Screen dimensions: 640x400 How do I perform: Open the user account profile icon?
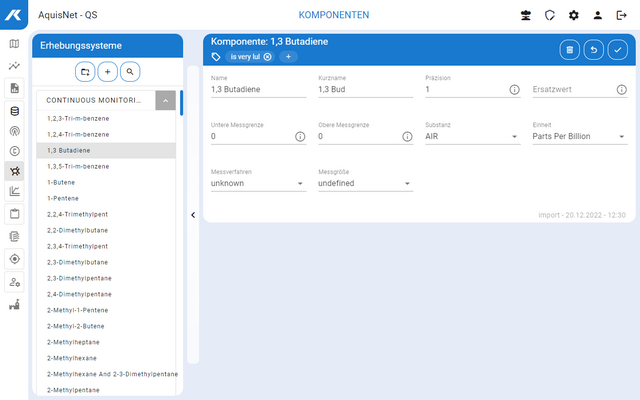coord(598,16)
